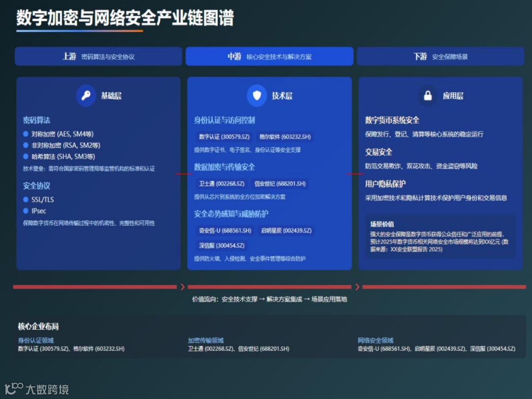
Task: Click the title 数字加密与网络安全产业链图谱
Action: [x=125, y=18]
